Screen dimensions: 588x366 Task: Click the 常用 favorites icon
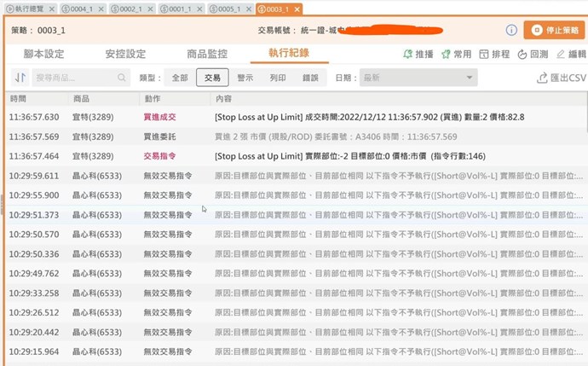tap(456, 54)
